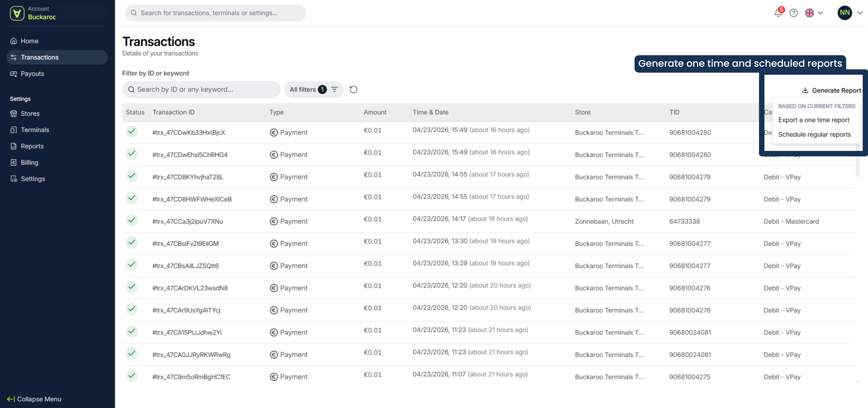Open Transactions in the sidebar
This screenshot has width=868, height=408.
coord(57,57)
